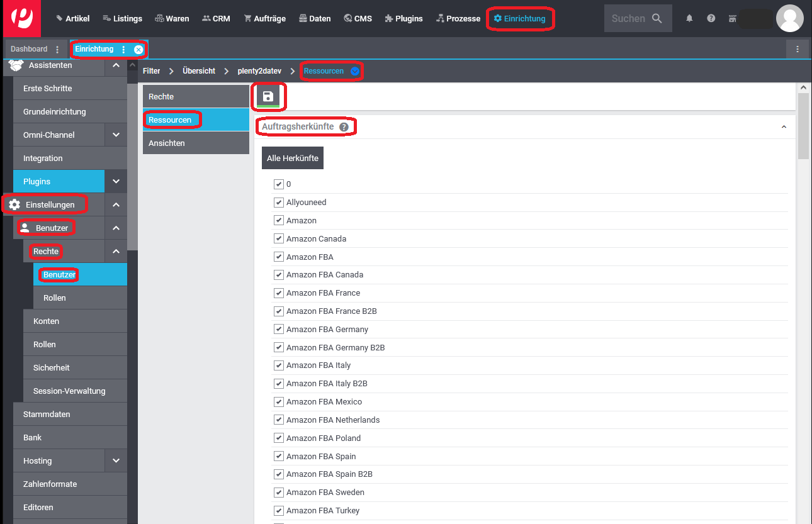Open the Dashboard tab three-dot menu
The width and height of the screenshot is (812, 524).
pyautogui.click(x=58, y=49)
